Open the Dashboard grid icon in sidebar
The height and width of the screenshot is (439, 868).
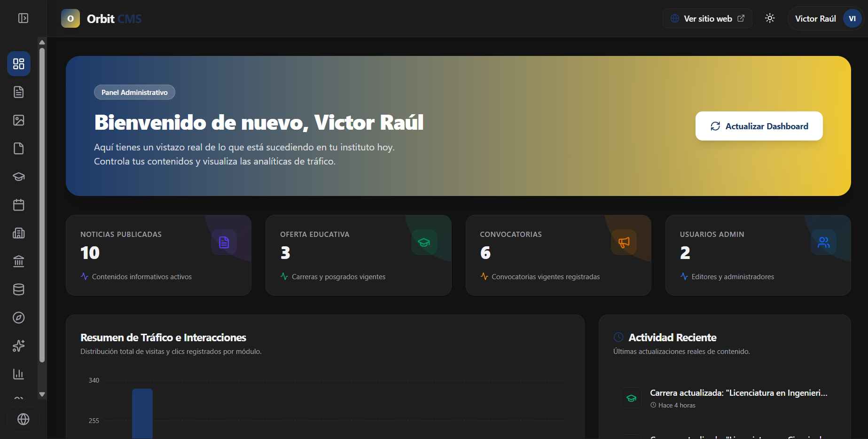tap(19, 64)
